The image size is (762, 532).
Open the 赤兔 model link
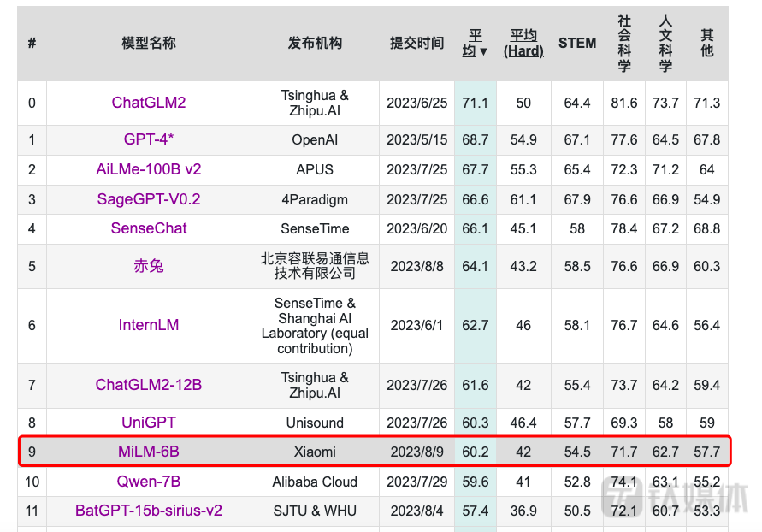point(148,266)
